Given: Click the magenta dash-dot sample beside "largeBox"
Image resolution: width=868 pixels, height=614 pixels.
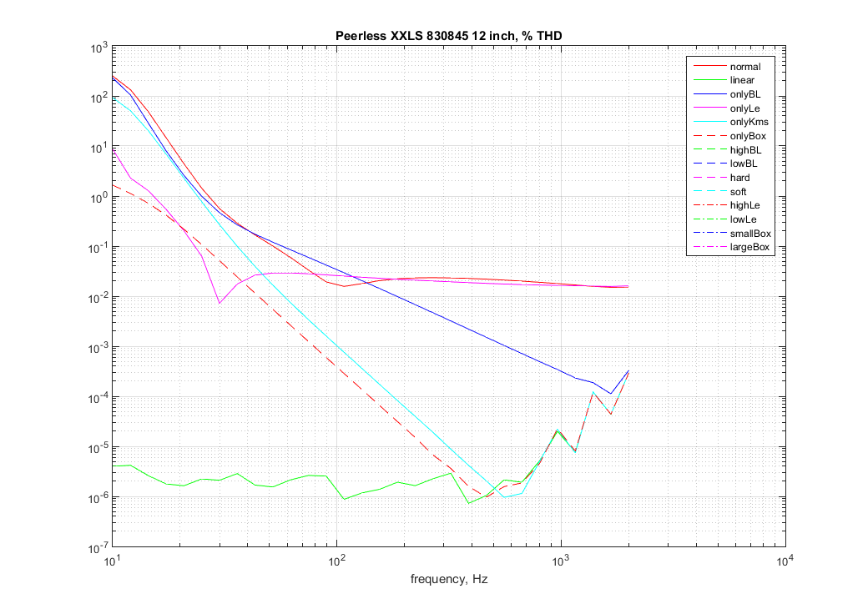Looking at the screenshot, I should (709, 247).
